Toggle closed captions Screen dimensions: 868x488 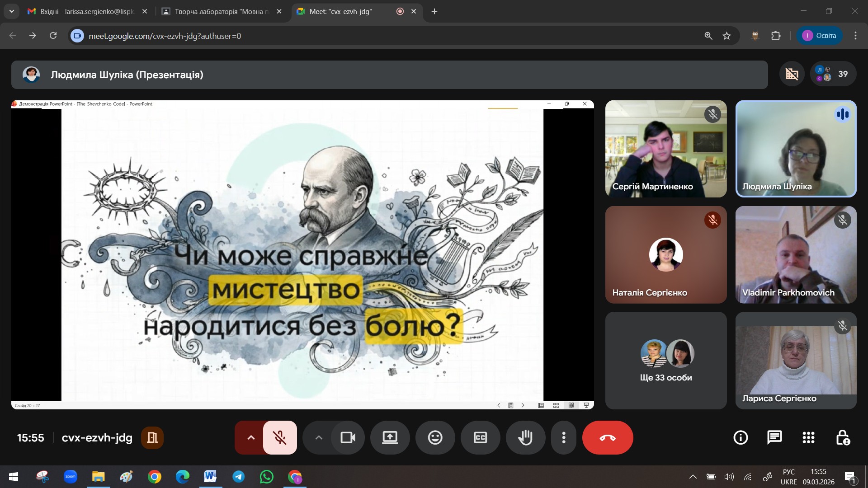click(480, 437)
